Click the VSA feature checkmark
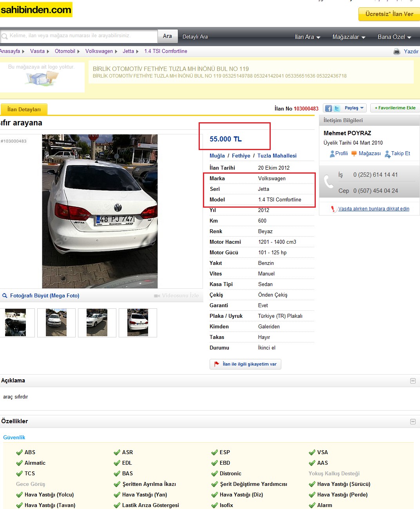Viewport: 420px width, 509px height. click(312, 453)
